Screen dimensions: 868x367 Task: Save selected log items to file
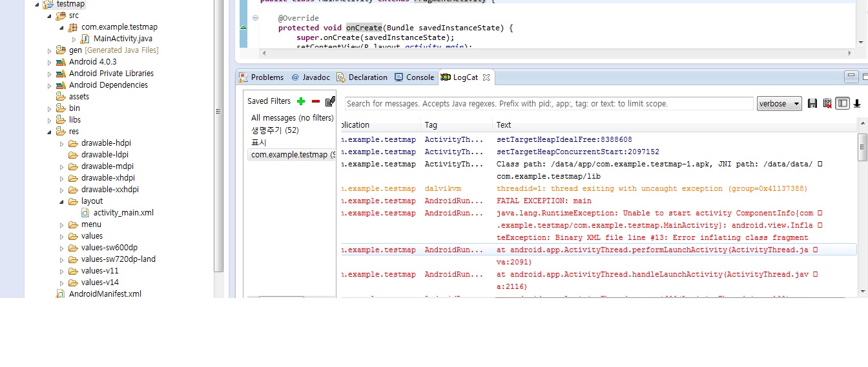tap(812, 103)
